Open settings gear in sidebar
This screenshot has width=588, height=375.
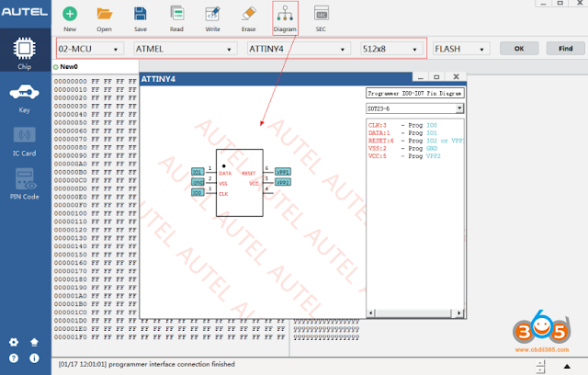click(x=14, y=342)
